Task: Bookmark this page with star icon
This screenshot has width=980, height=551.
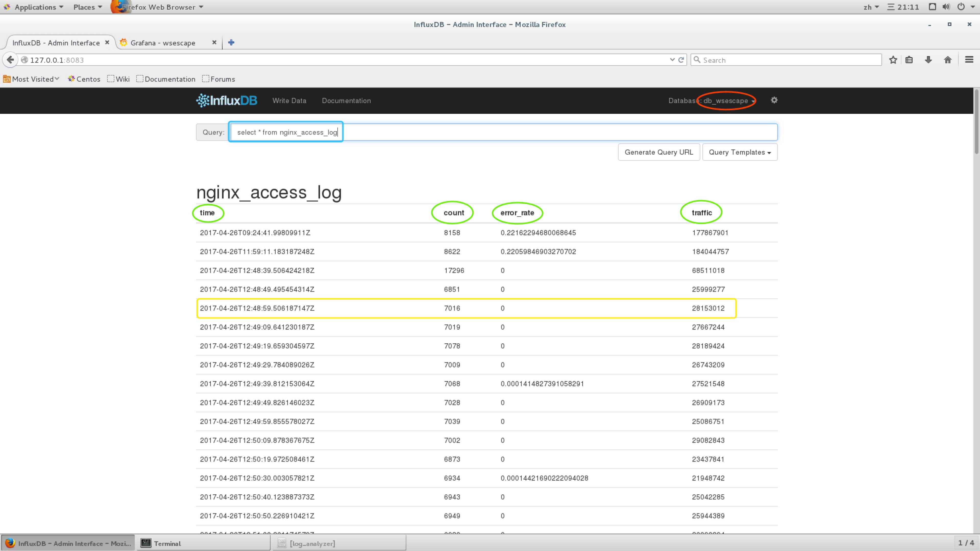Action: point(893,60)
